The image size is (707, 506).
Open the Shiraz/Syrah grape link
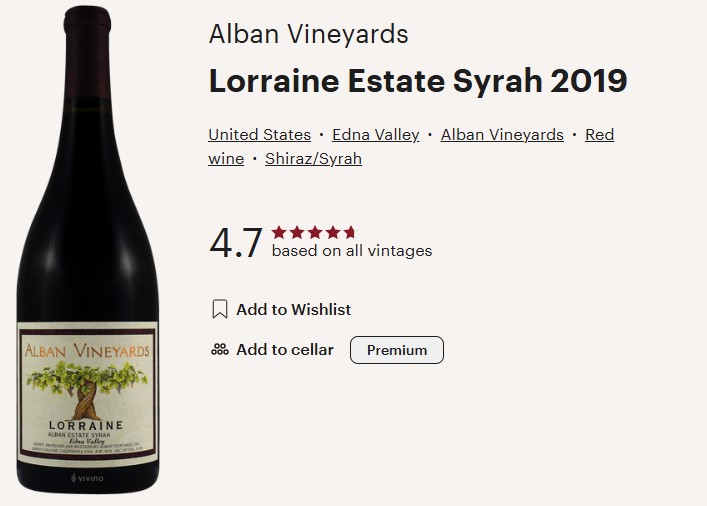coord(313,159)
